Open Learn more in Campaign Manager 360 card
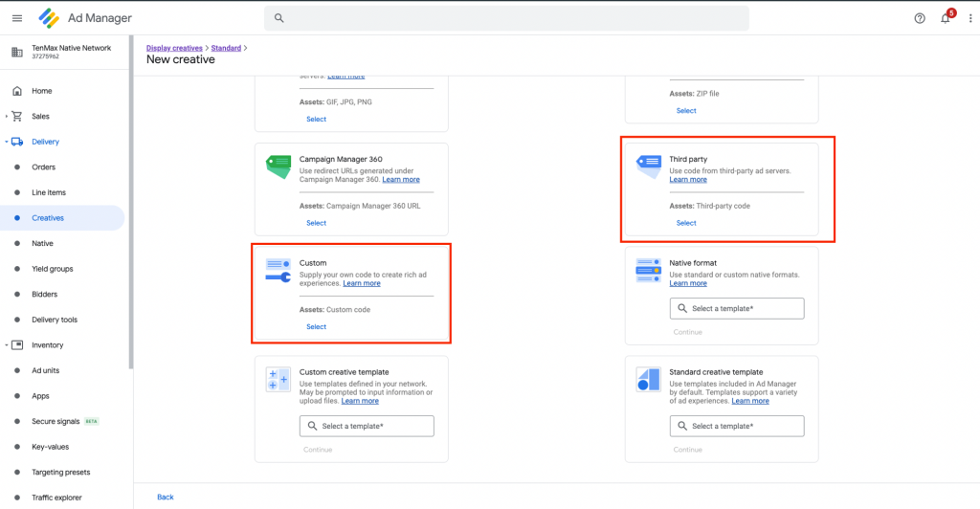The image size is (980, 509). point(401,179)
